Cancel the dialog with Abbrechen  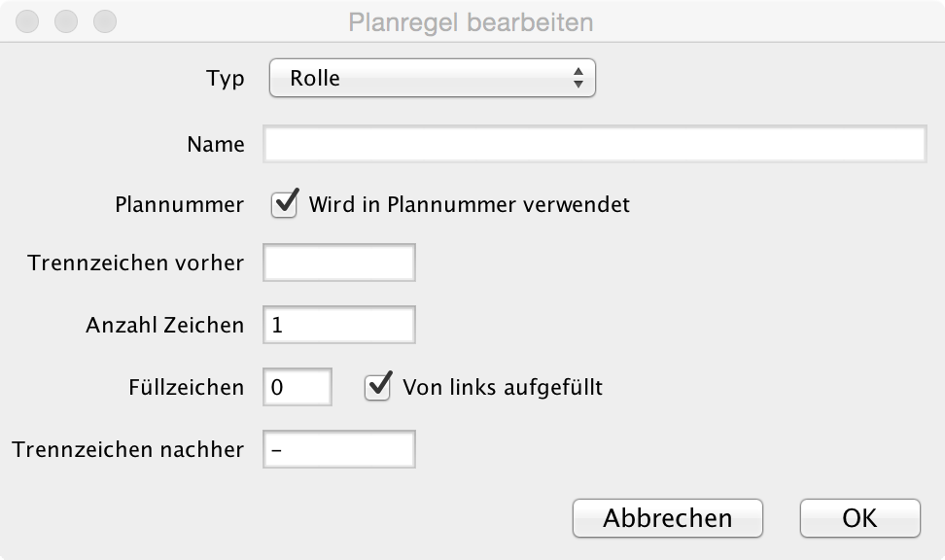tap(668, 518)
